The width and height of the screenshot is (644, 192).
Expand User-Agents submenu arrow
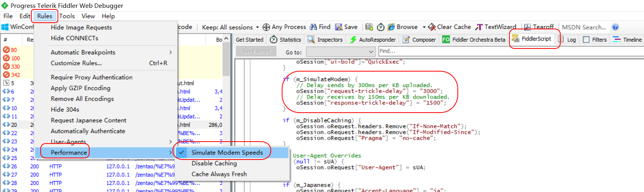click(171, 142)
